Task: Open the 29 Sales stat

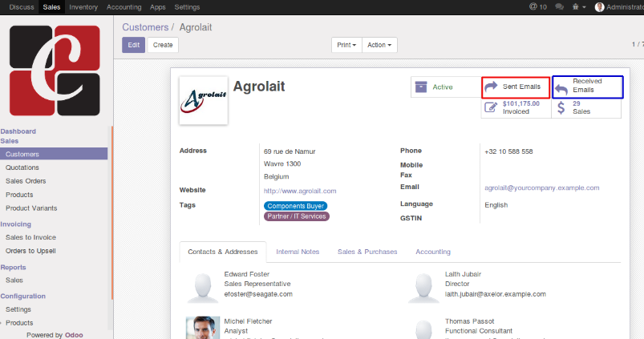Action: pos(586,107)
